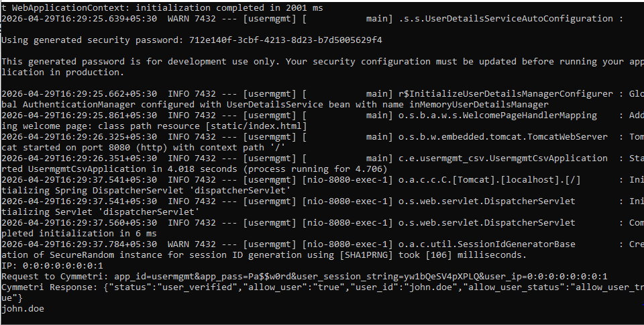Click the john.doe output on the last line
This screenshot has width=644, height=325.
coord(23,309)
